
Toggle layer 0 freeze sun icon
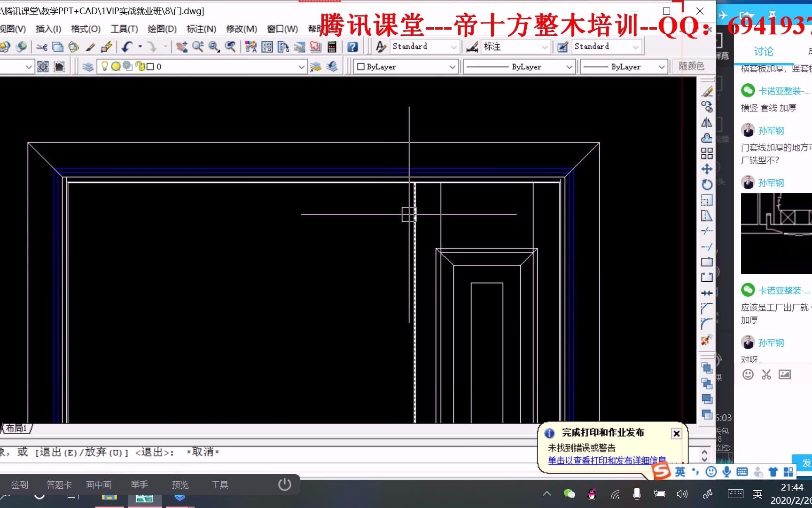(x=116, y=67)
